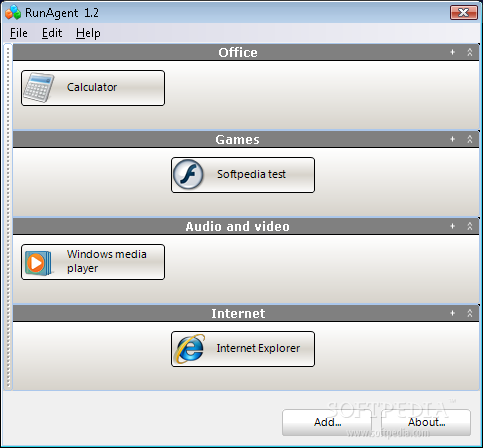Click the Office section header title

(238, 53)
